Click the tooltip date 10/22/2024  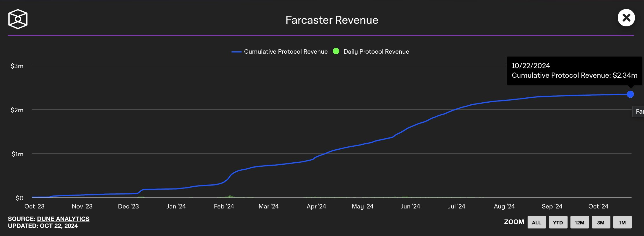point(531,66)
